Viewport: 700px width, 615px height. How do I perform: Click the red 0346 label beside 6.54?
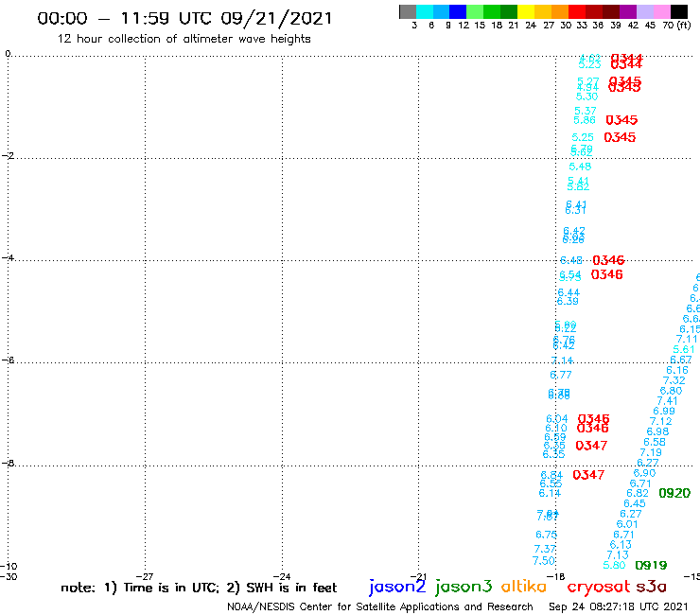(x=606, y=274)
